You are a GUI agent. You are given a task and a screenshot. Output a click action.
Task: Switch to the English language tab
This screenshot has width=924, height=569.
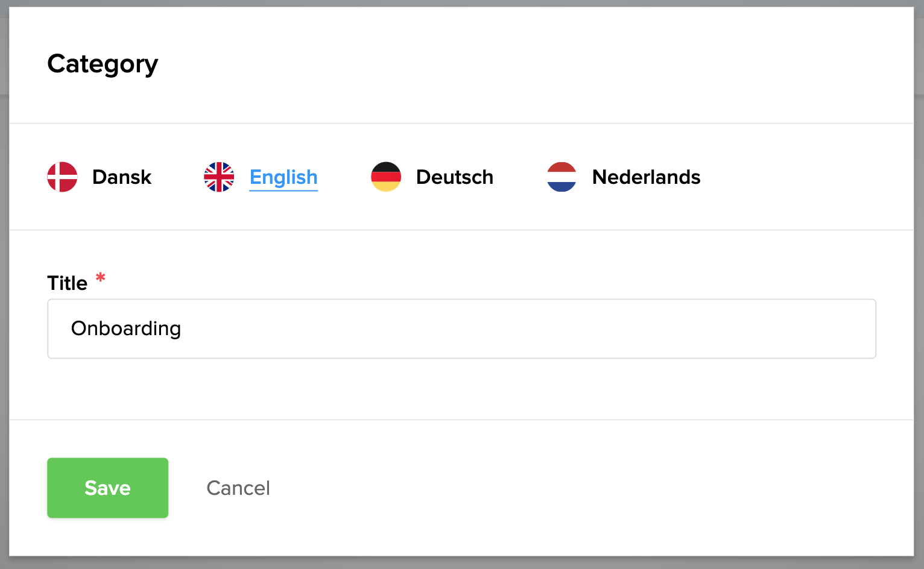(x=283, y=177)
